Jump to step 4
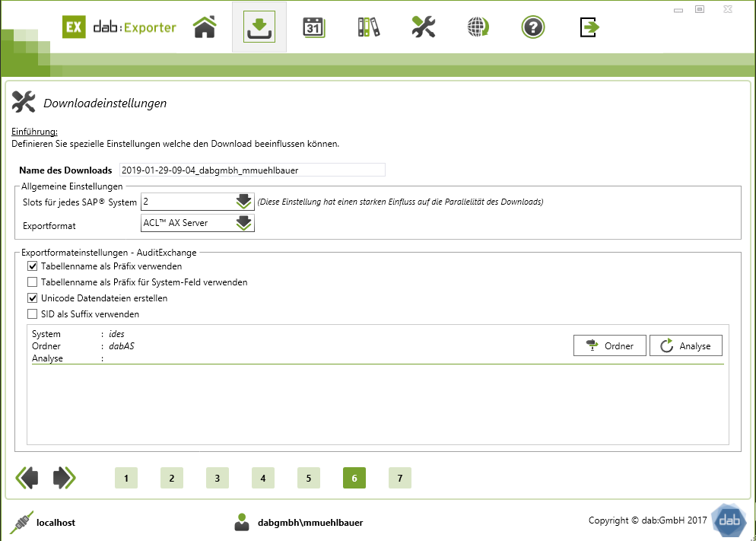Screen dimensions: 756x541 pyautogui.click(x=263, y=478)
